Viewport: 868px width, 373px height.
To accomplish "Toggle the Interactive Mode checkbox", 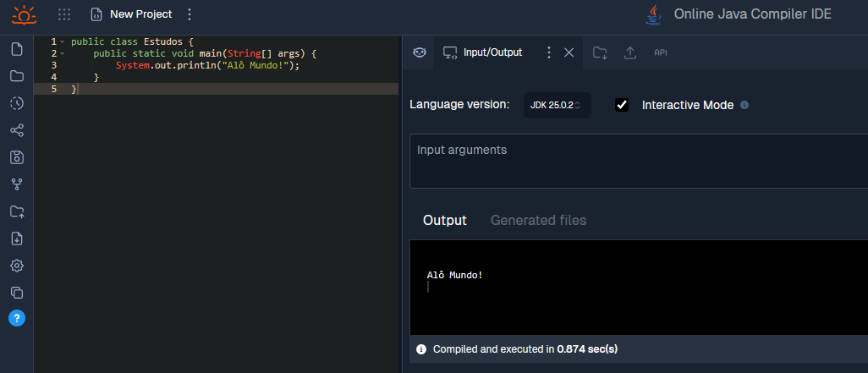I will coord(622,105).
